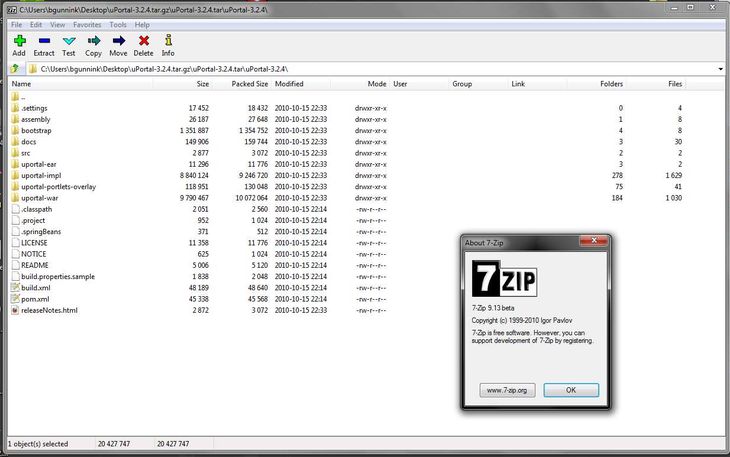Click the '7-Zip 9.13 beta' version text

(493, 308)
